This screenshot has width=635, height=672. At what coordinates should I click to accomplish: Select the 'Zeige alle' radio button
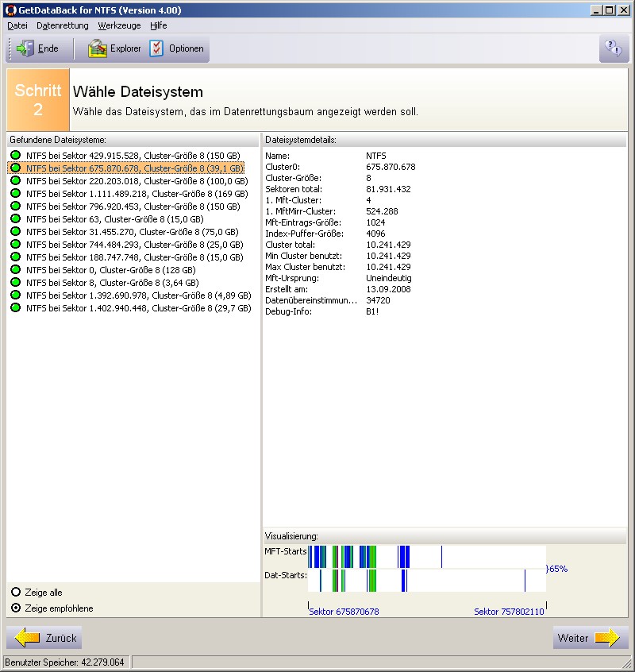16,593
